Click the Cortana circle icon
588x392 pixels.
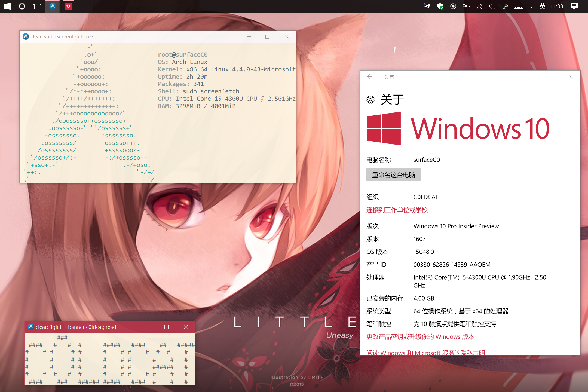22,6
